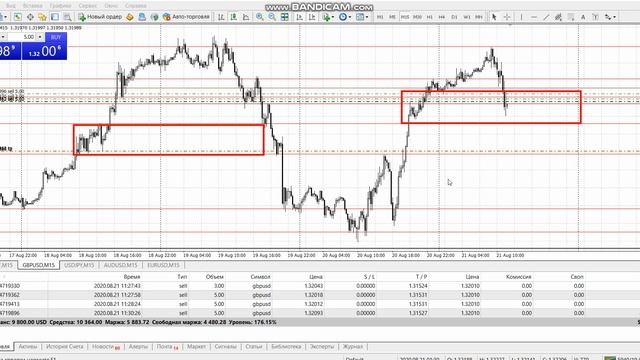Select the M30 timeframe

click(x=417, y=17)
